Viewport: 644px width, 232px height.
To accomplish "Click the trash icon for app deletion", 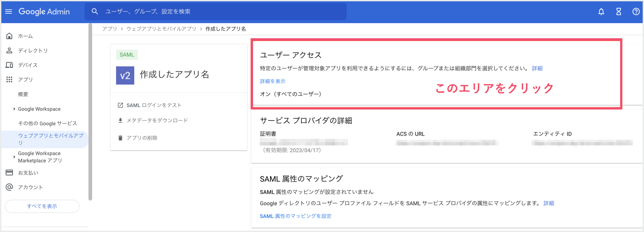I will [x=120, y=138].
